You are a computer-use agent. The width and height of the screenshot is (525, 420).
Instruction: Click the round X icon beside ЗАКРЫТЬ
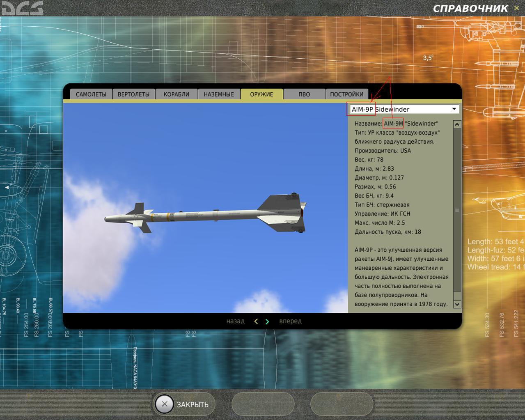click(x=164, y=404)
